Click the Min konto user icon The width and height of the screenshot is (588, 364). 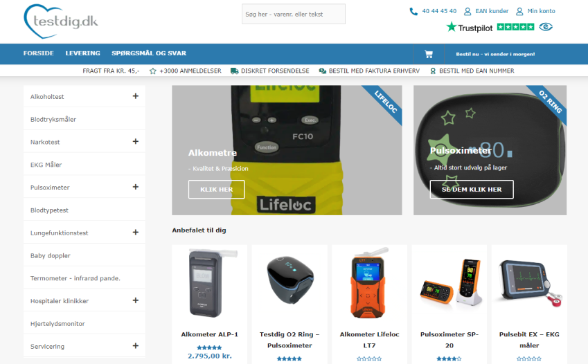(519, 11)
